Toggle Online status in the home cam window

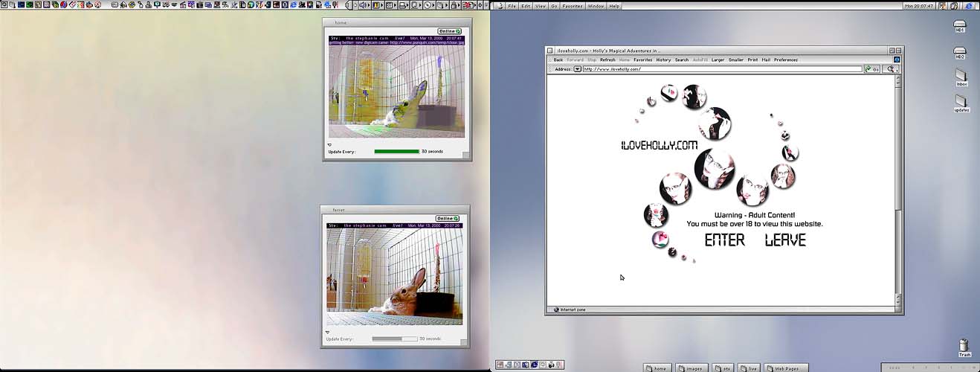448,31
